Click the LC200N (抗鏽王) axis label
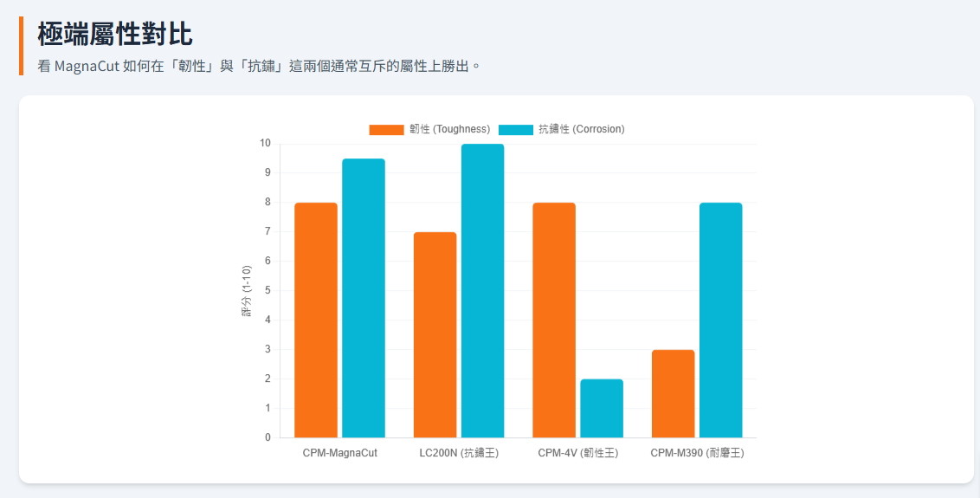 459,453
